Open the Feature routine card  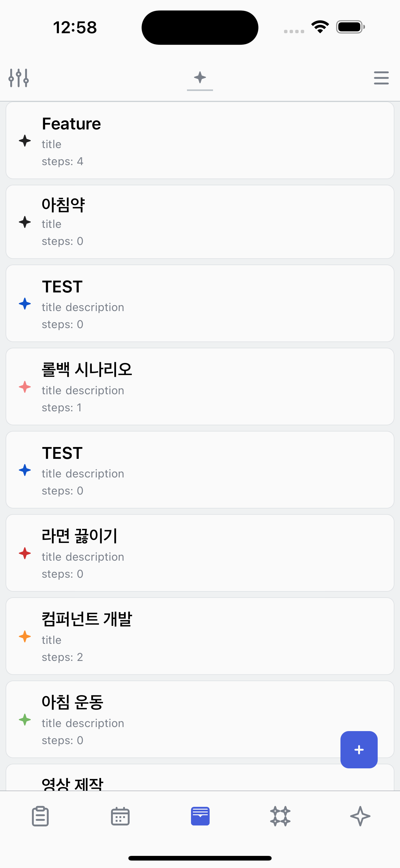[200, 141]
